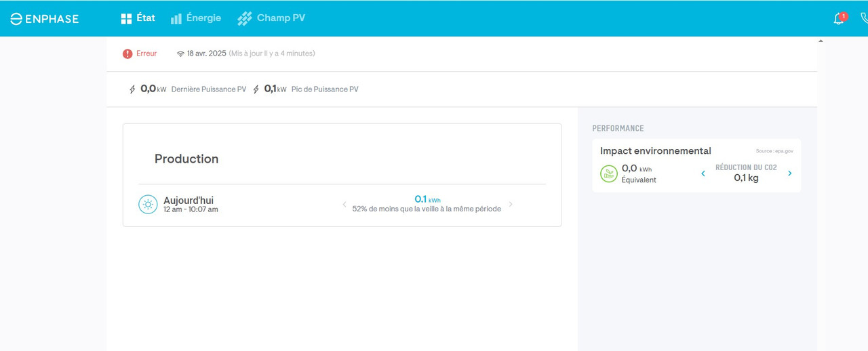Viewport: 868px width, 351px height.
Task: Click the Énergie bar chart icon
Action: coord(176,19)
